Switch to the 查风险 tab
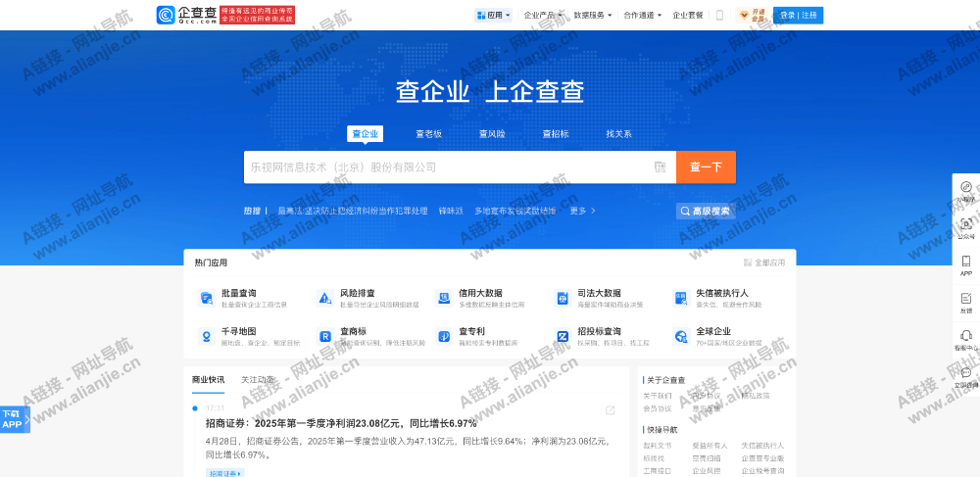The height and width of the screenshot is (477, 980). 492,133
